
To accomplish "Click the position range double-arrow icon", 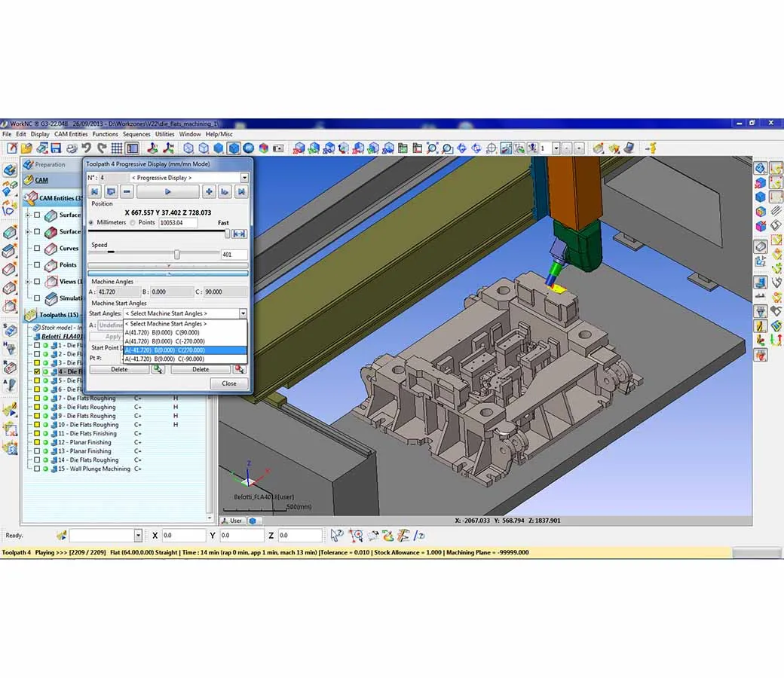I will click(239, 234).
